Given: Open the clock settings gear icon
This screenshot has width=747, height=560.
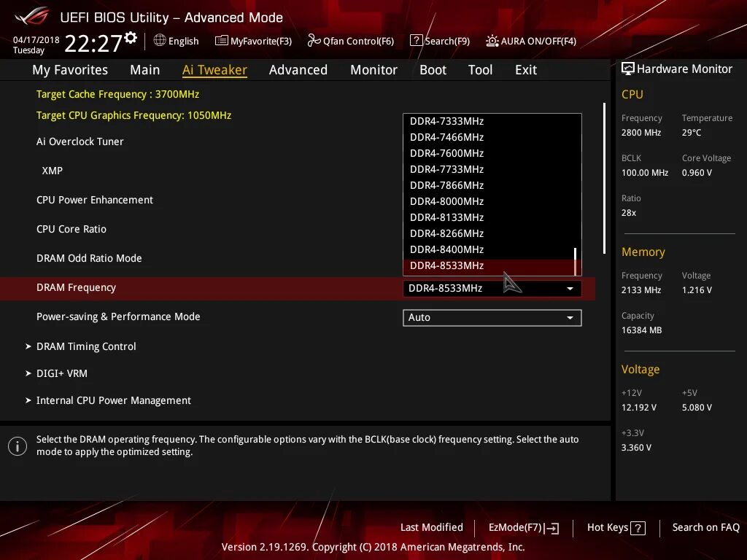Looking at the screenshot, I should click(131, 38).
